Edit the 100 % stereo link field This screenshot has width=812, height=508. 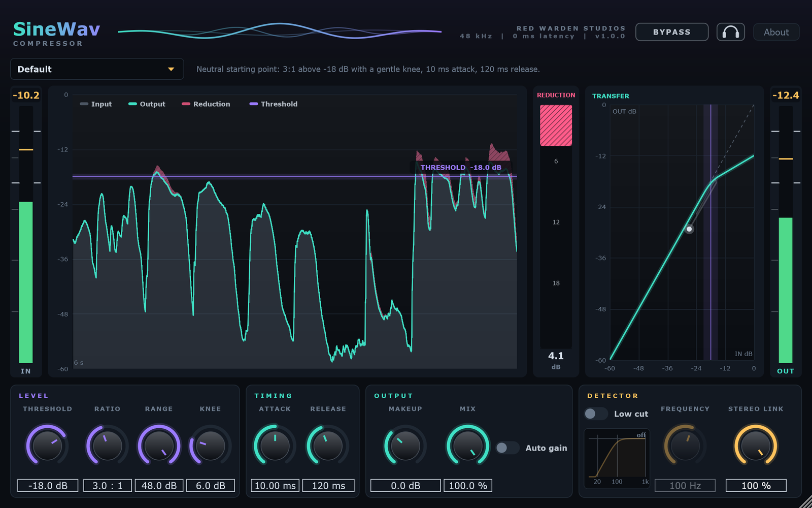(756, 486)
